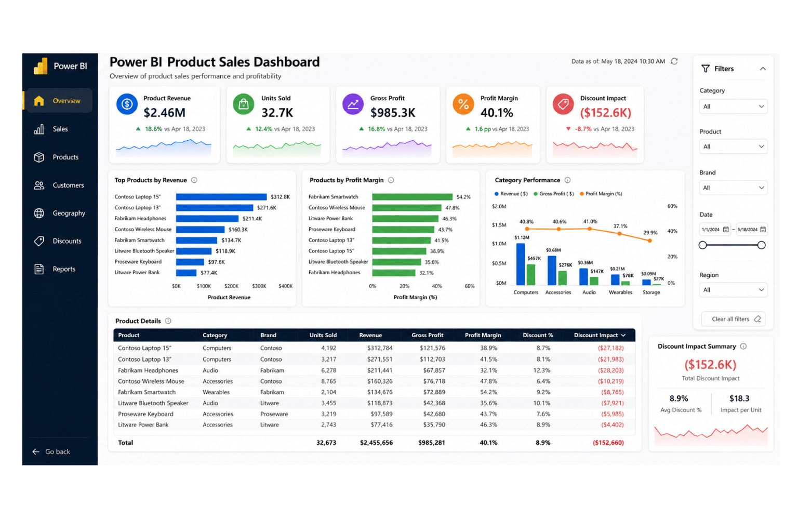Click the Gross Profit trend icon
Image resolution: width=798 pixels, height=532 pixels.
click(x=353, y=104)
